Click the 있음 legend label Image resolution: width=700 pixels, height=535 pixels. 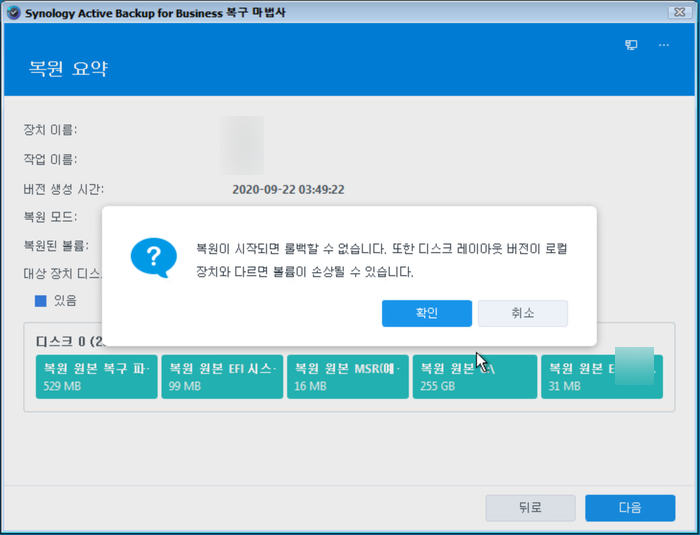click(65, 301)
